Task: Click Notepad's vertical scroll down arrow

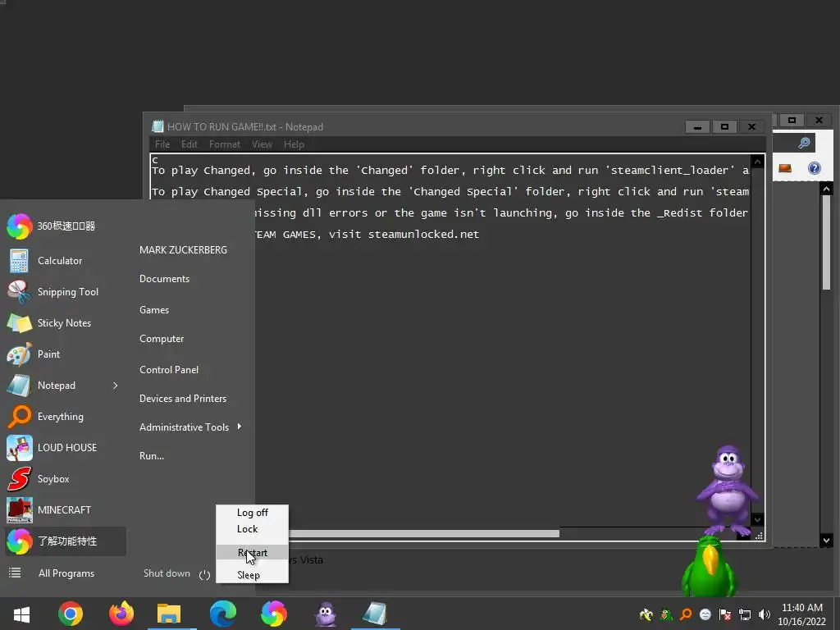Action: [x=757, y=519]
